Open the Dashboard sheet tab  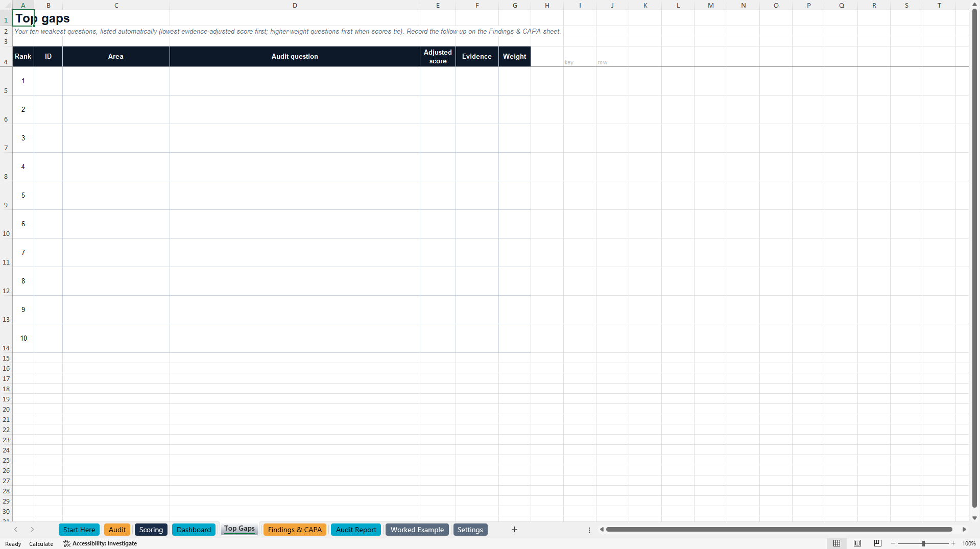(x=194, y=530)
